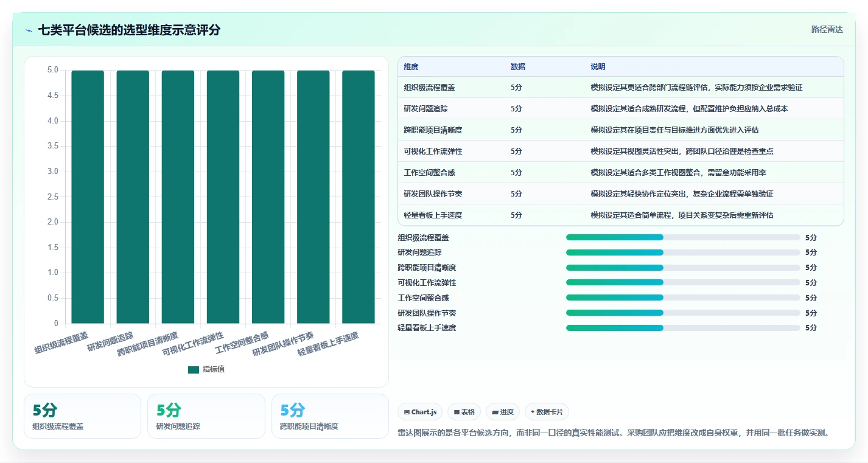Click the 组织级流程覆盖 x-axis label

point(61,343)
